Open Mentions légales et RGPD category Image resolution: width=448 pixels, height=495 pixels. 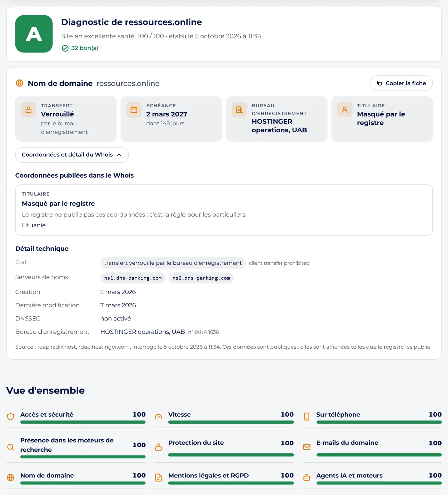(x=224, y=478)
